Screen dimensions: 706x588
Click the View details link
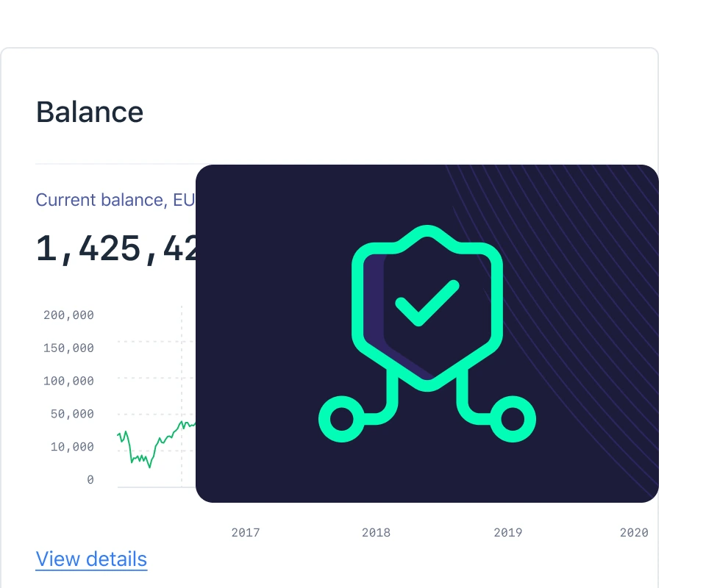[x=91, y=559]
